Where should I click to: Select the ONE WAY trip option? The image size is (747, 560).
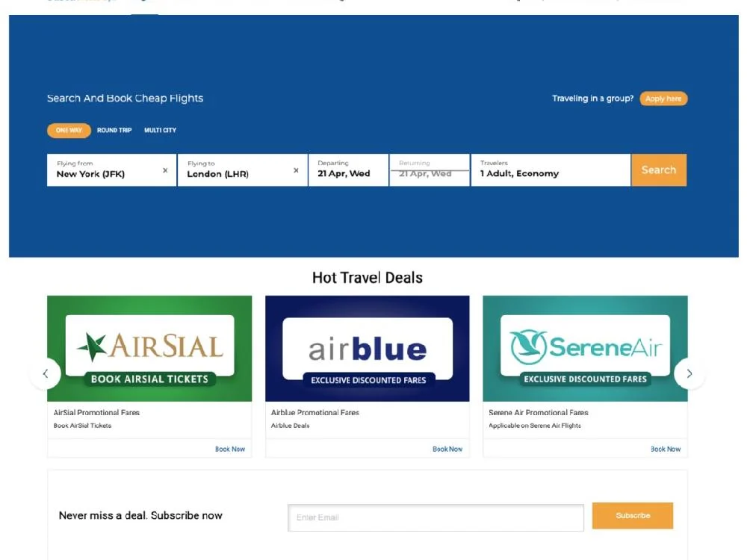tap(69, 131)
